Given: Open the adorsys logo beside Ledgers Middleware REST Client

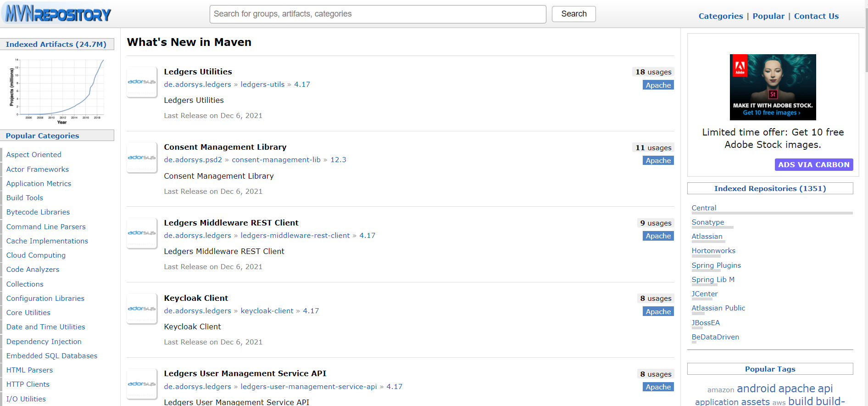Looking at the screenshot, I should point(142,233).
